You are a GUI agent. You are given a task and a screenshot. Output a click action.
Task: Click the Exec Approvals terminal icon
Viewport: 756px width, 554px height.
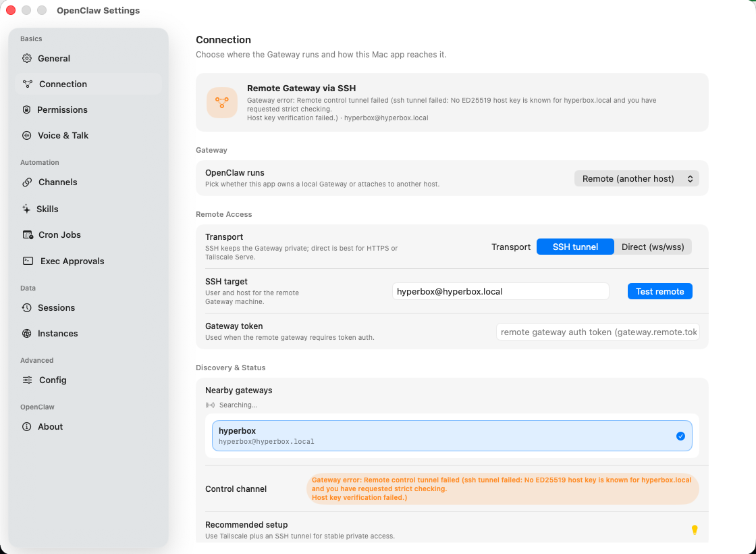click(x=28, y=261)
